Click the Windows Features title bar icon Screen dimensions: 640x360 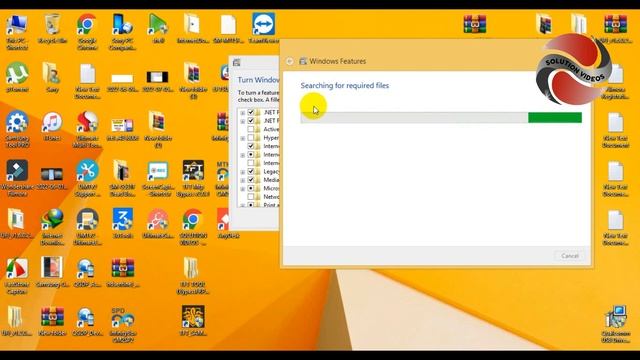303,61
